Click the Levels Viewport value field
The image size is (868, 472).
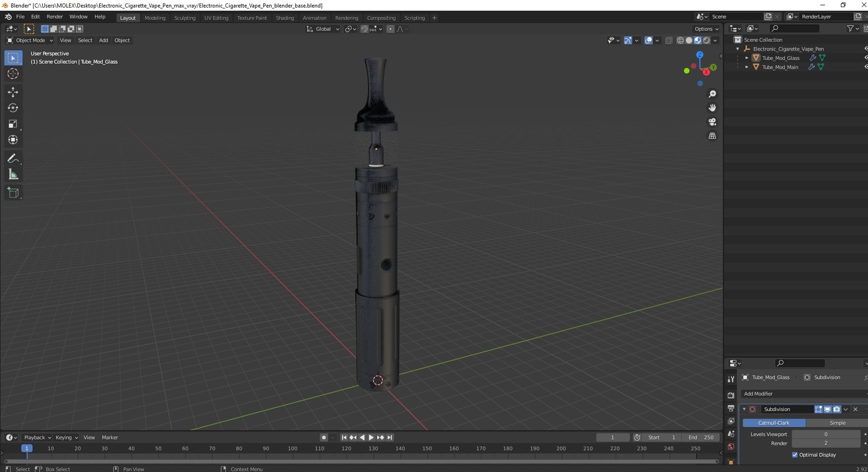tap(826, 434)
